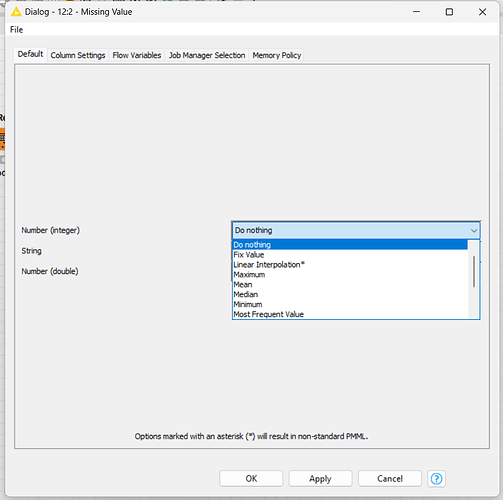Close the dialog with the X icon
This screenshot has height=500, width=503.
[482, 12]
